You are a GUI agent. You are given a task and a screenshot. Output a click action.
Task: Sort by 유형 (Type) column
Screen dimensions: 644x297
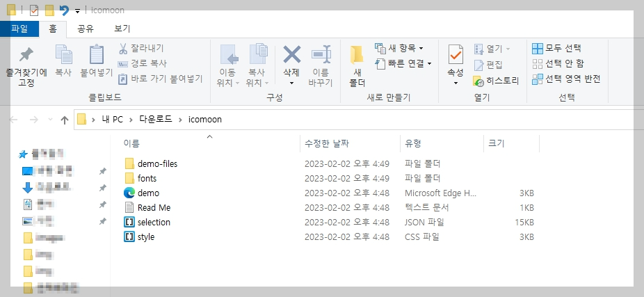(x=413, y=143)
